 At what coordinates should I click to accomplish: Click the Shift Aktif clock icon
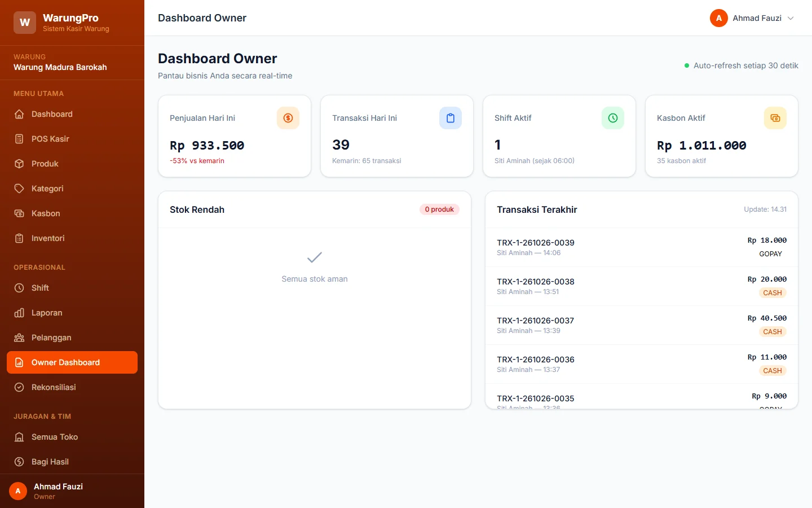tap(613, 118)
